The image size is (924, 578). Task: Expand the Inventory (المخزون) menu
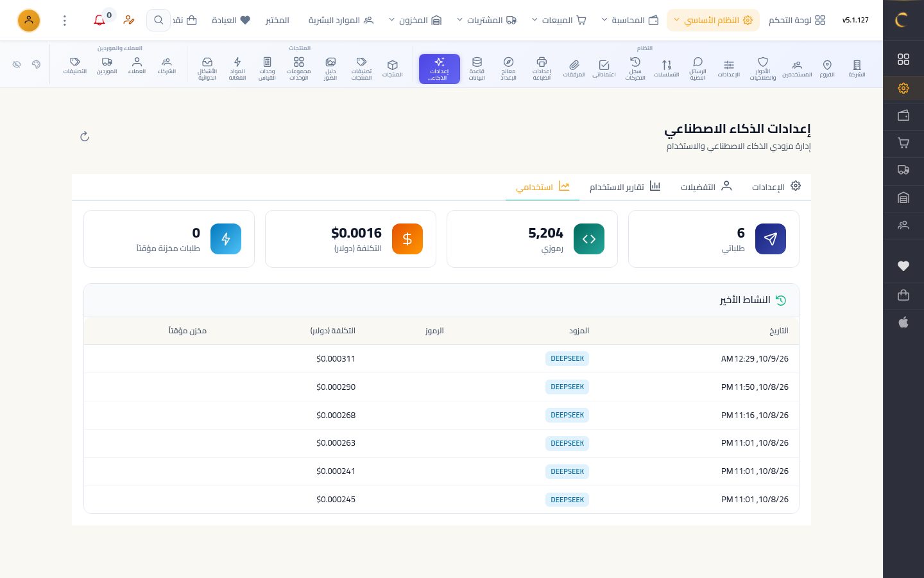pos(415,21)
